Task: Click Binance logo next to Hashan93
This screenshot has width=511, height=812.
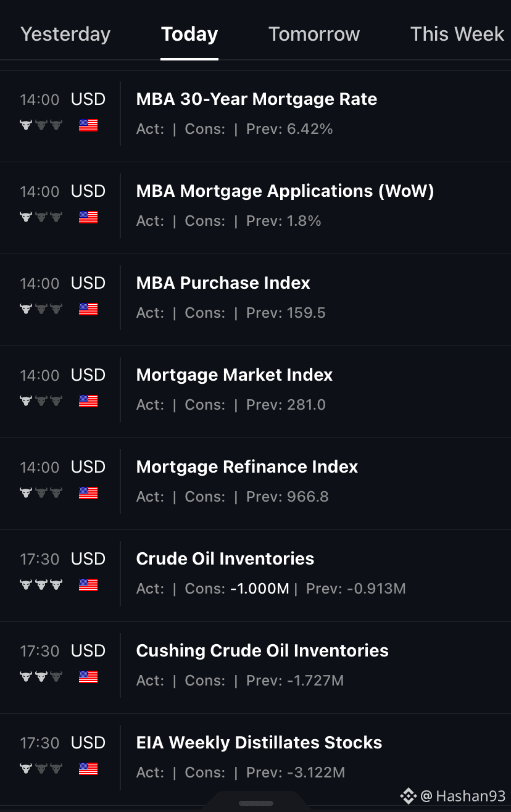Action: click(409, 796)
